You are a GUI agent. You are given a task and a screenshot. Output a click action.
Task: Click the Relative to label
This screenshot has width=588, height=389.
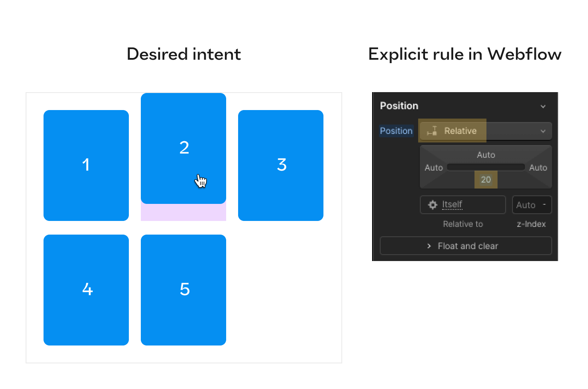[463, 224]
